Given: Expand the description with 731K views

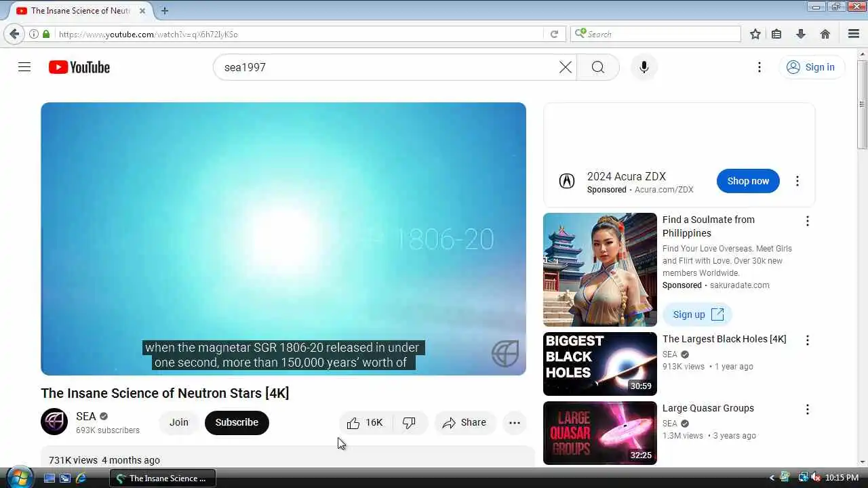Looking at the screenshot, I should 288,457.
